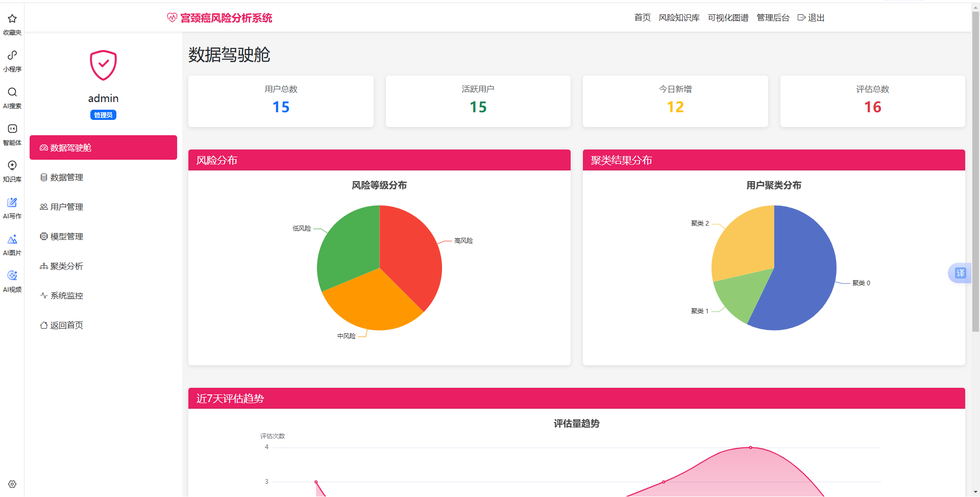Open the 系统监控 sidebar entry
The image size is (980, 497).
[x=103, y=295]
